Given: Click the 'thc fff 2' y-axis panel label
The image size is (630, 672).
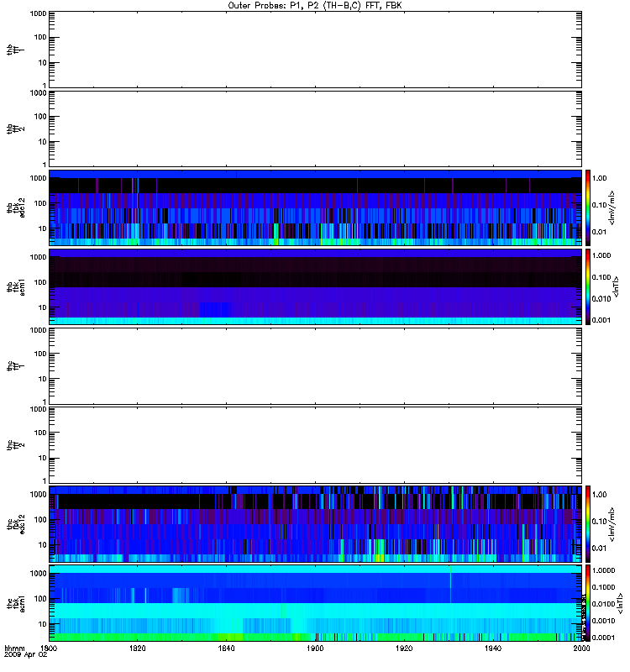Looking at the screenshot, I should (x=16, y=445).
